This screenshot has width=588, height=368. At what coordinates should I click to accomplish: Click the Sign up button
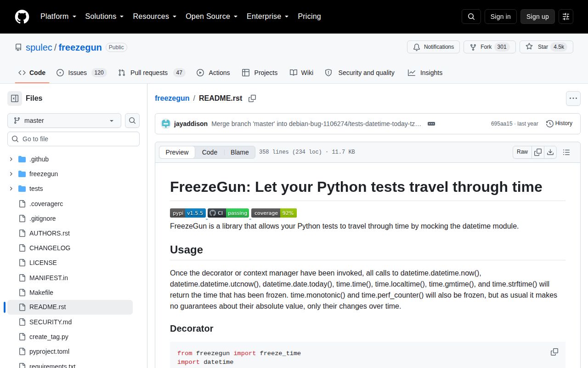[537, 17]
